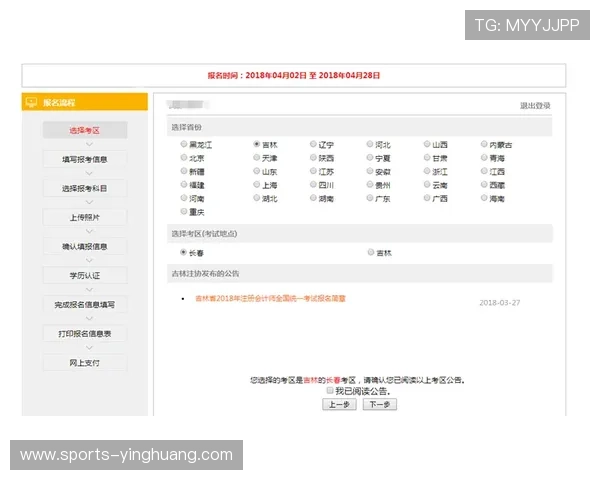Open the 打印报名信息表 step

click(85, 334)
